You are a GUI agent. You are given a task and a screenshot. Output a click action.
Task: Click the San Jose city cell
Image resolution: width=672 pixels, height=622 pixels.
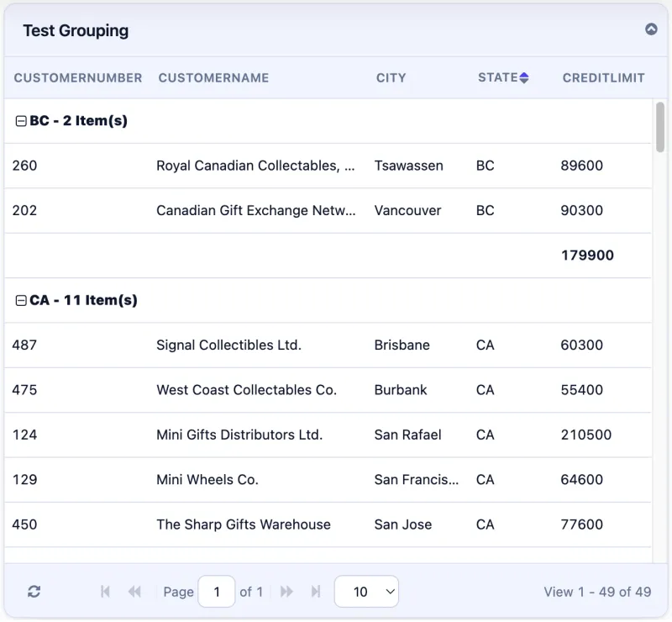[403, 524]
